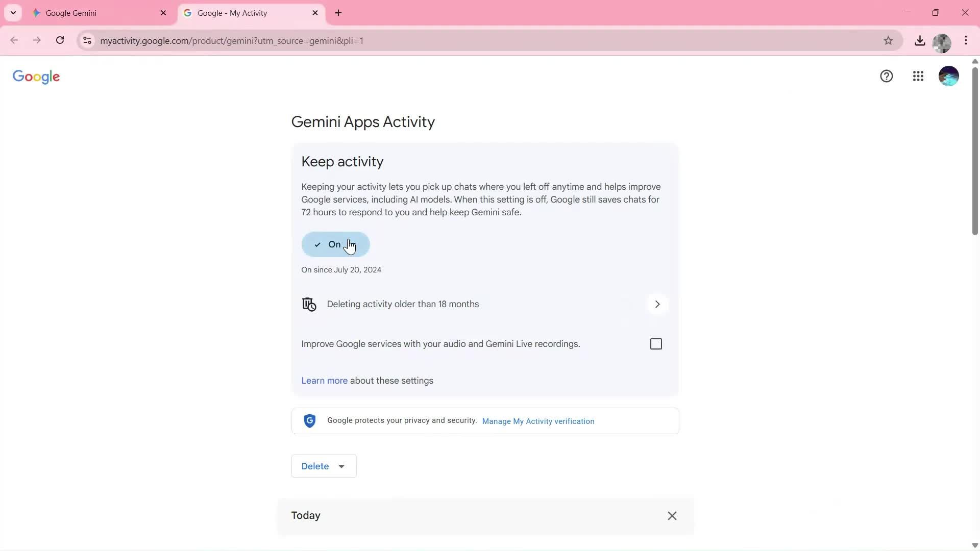Click the Google privacy shield icon
The image size is (980, 551).
(x=309, y=420)
